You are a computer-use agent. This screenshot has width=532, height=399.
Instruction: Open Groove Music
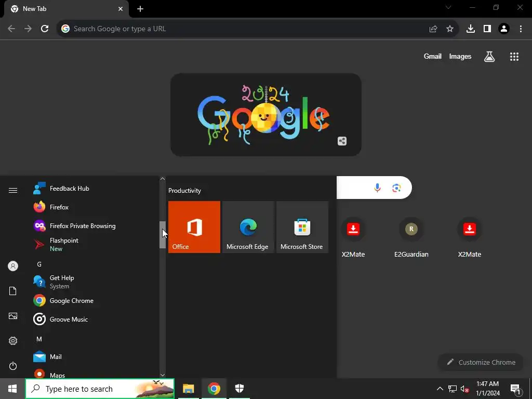(95, 320)
